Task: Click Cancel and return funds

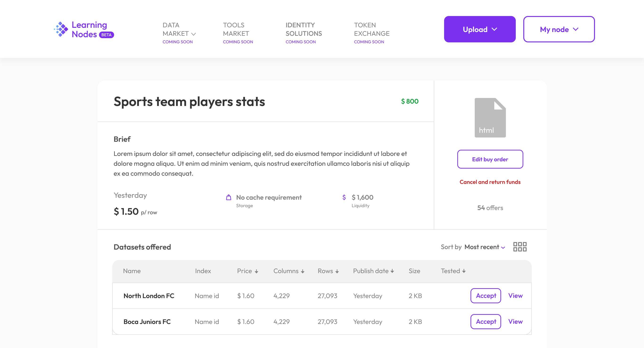Action: tap(490, 182)
